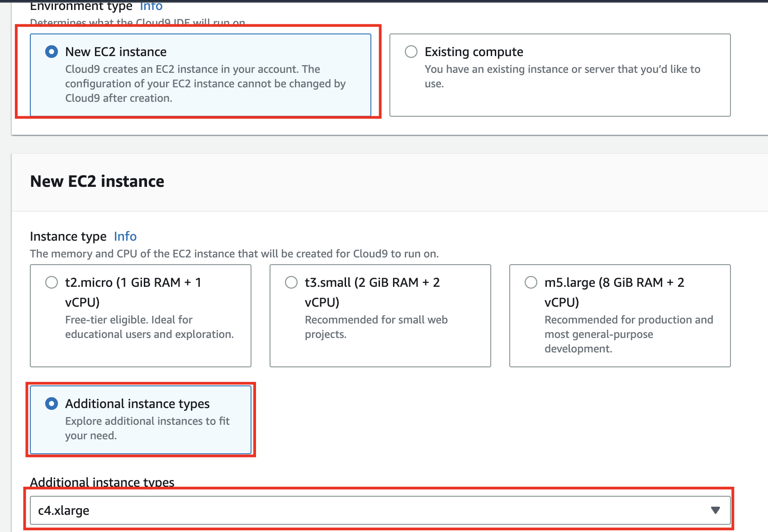This screenshot has width=768, height=532.
Task: Open the Instance type Info link
Action: pyautogui.click(x=125, y=236)
